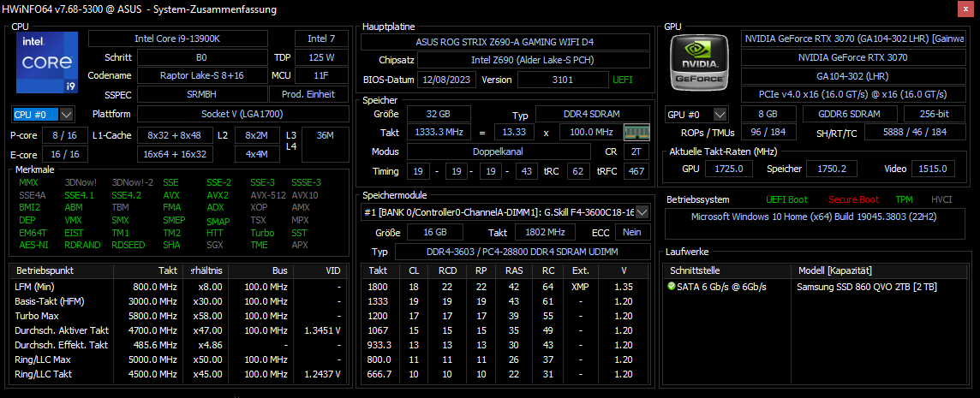Click the 32 GB memory size field
Image resolution: width=980 pixels, height=398 pixels.
[x=439, y=114]
